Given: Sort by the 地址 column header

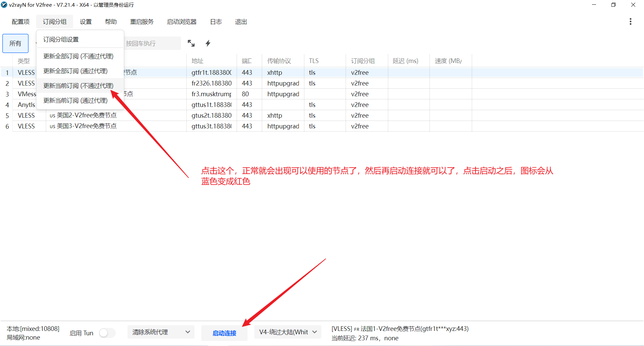Looking at the screenshot, I should tap(211, 61).
